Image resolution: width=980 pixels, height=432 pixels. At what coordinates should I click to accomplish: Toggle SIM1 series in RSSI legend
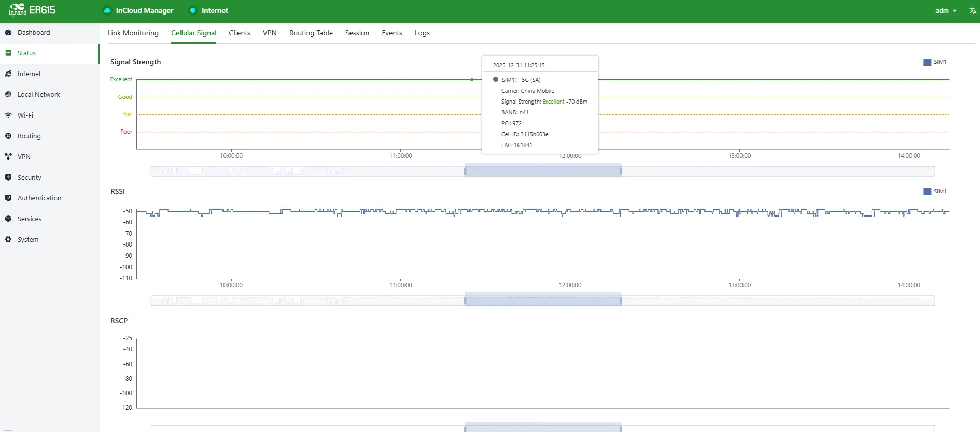click(x=935, y=191)
